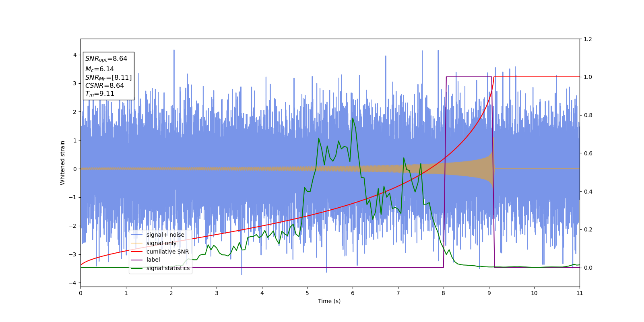Image resolution: width=644 pixels, height=322 pixels.
Task: Click the green line sample in legend
Action: click(x=137, y=268)
